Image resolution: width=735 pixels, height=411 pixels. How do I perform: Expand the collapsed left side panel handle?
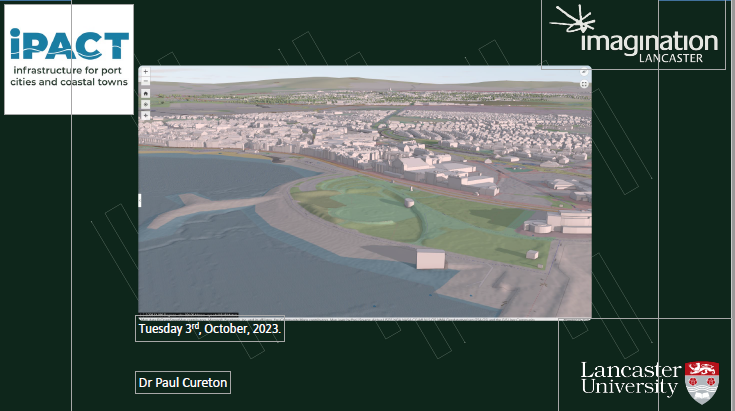tap(140, 200)
